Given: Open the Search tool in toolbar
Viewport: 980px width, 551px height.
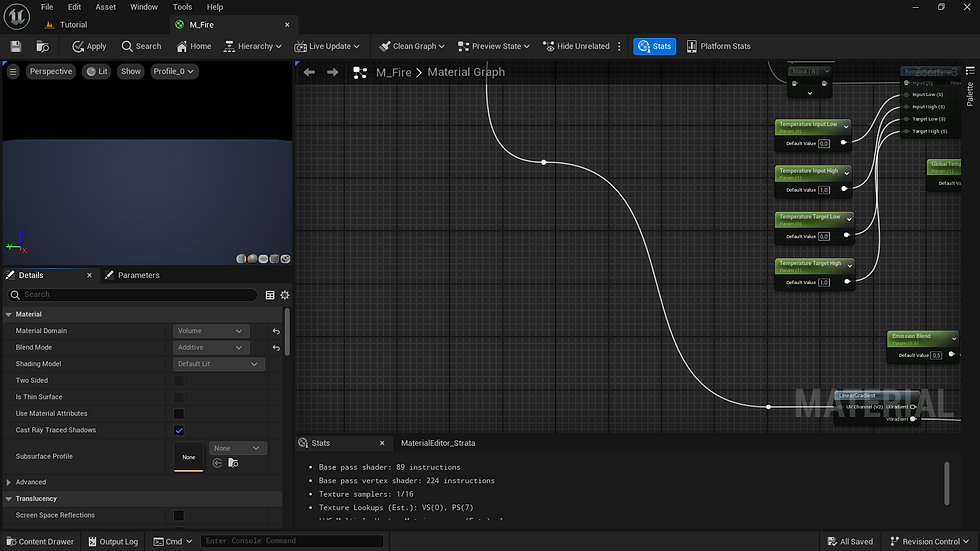Looking at the screenshot, I should tap(141, 46).
